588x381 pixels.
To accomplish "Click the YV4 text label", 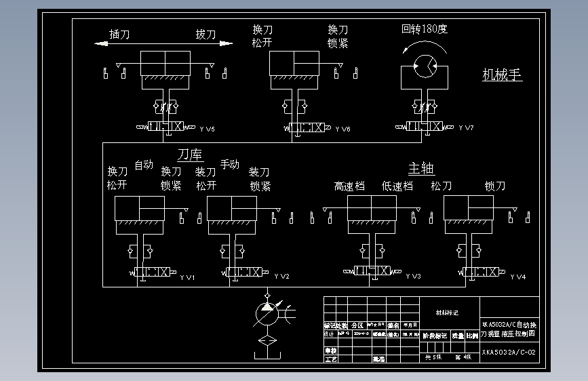I will tap(518, 277).
